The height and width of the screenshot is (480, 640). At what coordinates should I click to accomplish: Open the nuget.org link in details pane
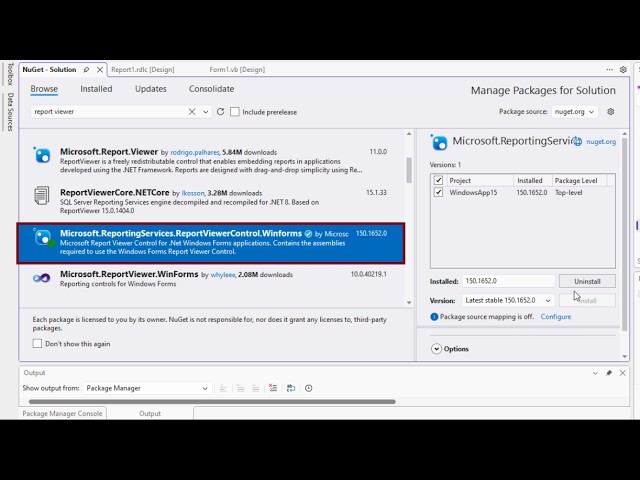point(601,142)
